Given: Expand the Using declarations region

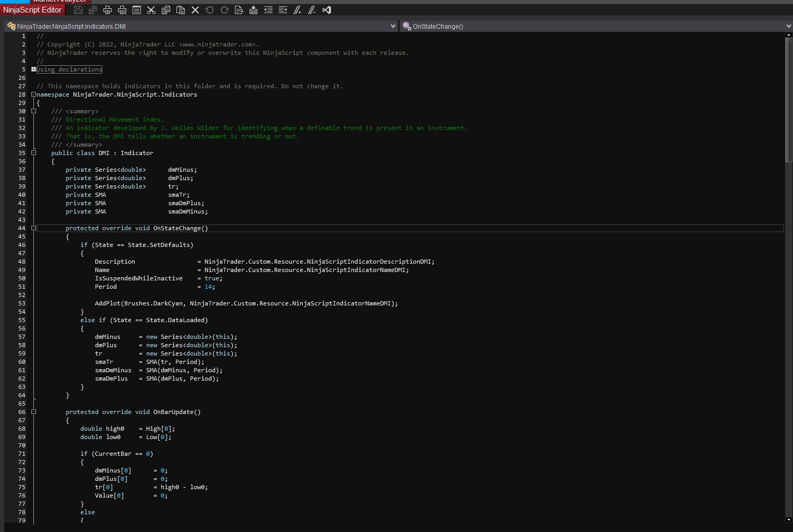Looking at the screenshot, I should [33, 69].
